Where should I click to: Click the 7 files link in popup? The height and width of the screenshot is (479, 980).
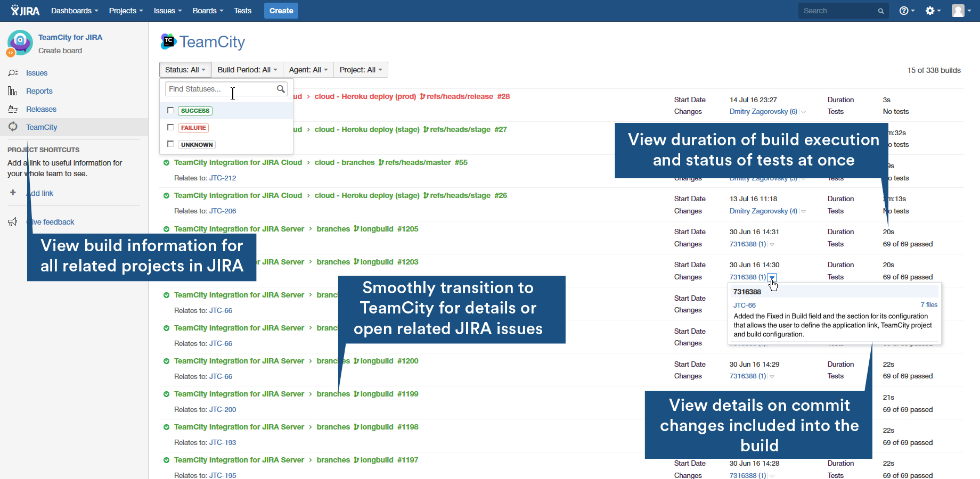(x=929, y=305)
